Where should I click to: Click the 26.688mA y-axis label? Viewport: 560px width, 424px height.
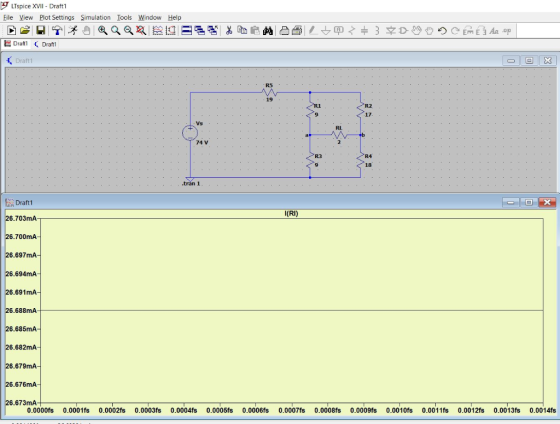click(x=21, y=310)
